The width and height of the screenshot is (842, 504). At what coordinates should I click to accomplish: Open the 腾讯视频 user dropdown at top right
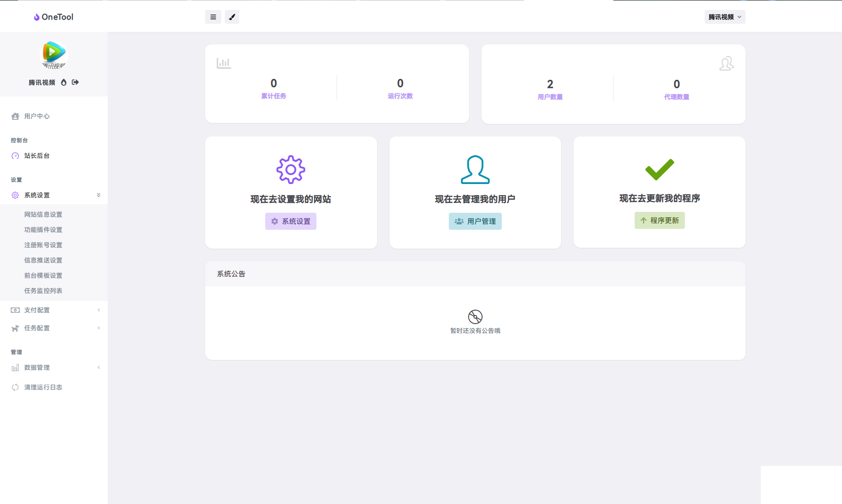pos(725,17)
